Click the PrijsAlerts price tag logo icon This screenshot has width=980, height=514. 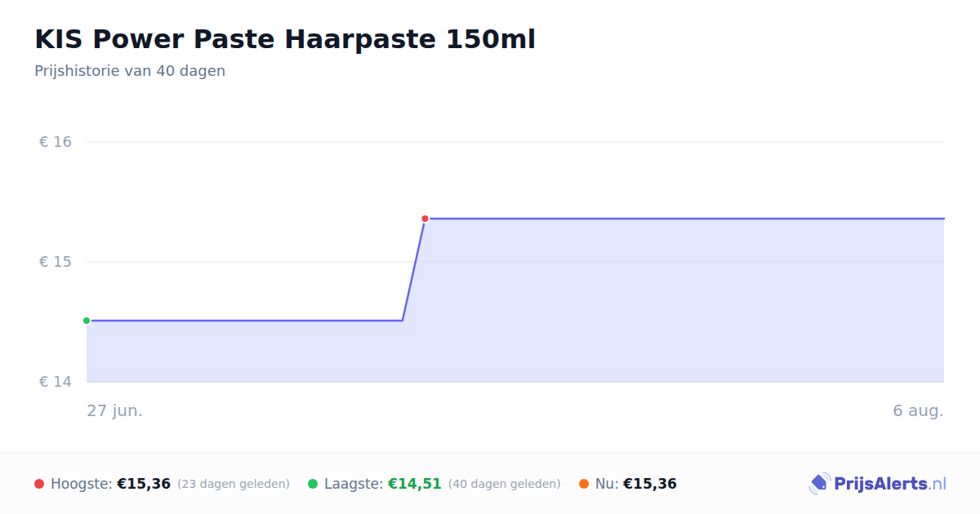click(x=819, y=484)
